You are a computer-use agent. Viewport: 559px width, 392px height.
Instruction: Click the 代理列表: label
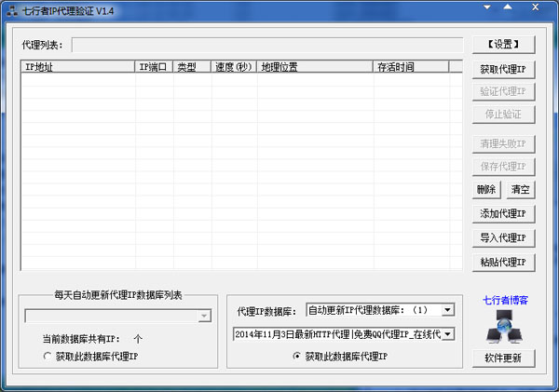[x=42, y=46]
